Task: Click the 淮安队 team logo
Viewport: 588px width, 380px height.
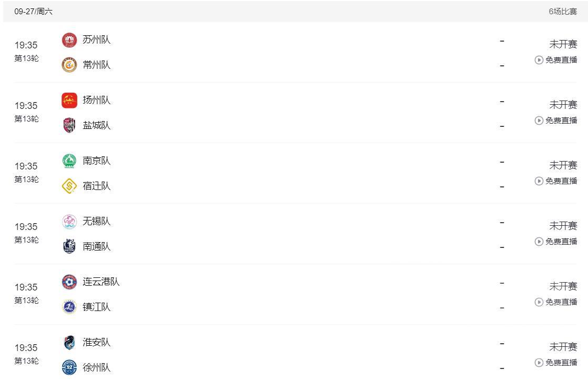Action: (x=69, y=343)
